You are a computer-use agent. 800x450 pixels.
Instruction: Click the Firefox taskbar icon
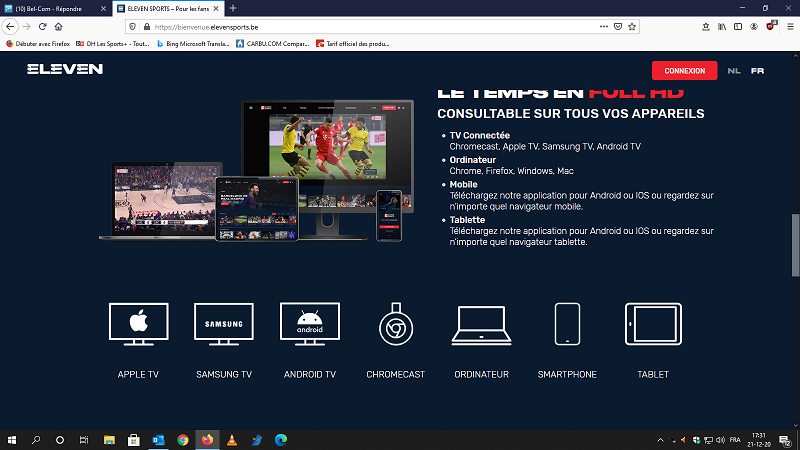click(x=207, y=440)
